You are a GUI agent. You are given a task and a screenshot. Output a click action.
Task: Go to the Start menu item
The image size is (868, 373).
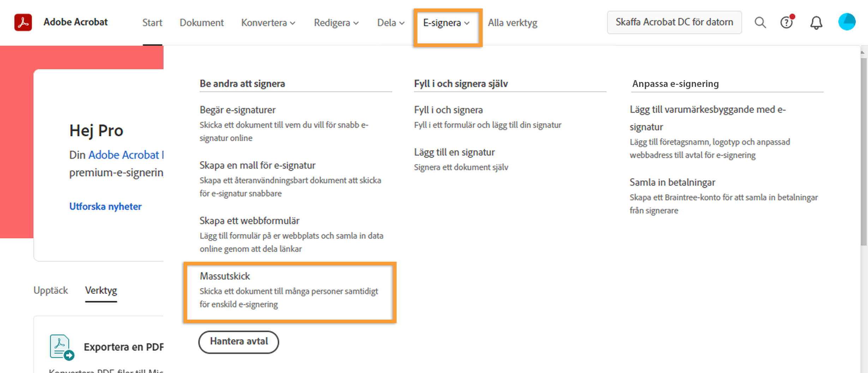tap(152, 23)
